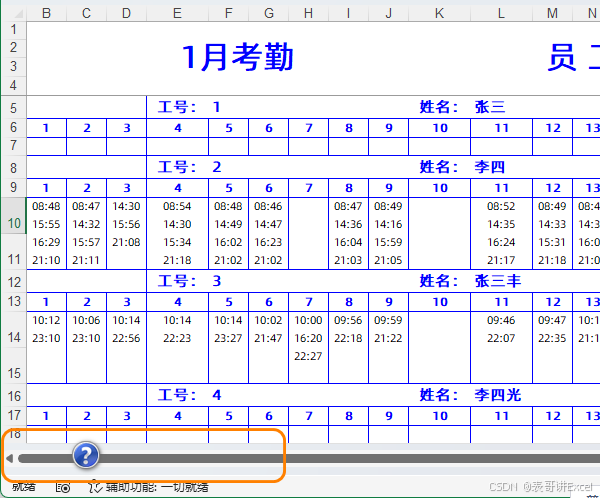Screen dimensions: 600x498
Task: Select column D header
Action: pyautogui.click(x=126, y=13)
